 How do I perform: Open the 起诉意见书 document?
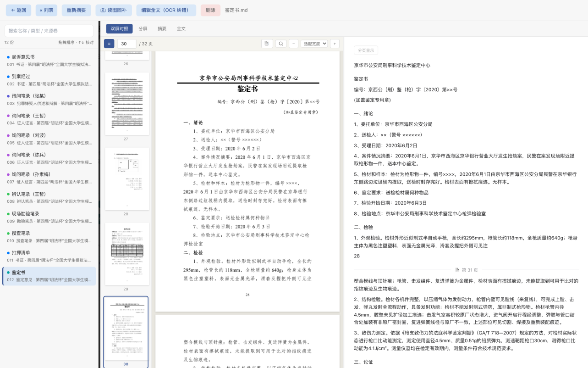pos(49,61)
